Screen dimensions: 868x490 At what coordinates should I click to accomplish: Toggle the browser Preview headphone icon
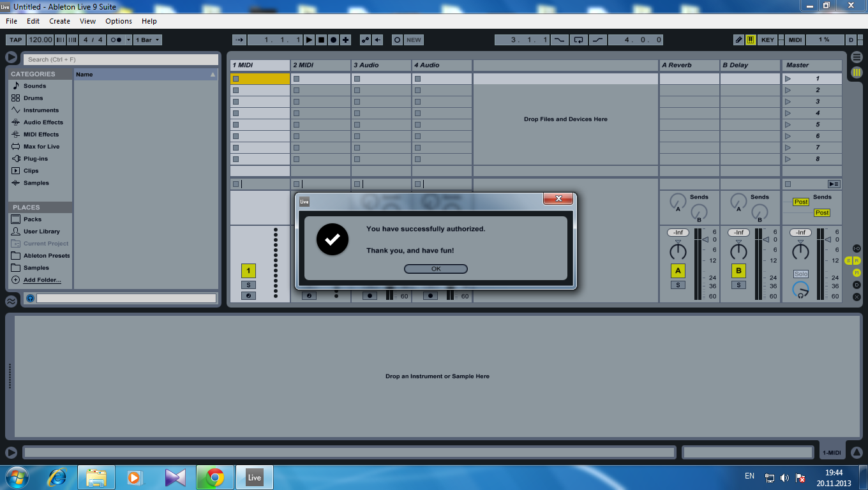click(30, 298)
